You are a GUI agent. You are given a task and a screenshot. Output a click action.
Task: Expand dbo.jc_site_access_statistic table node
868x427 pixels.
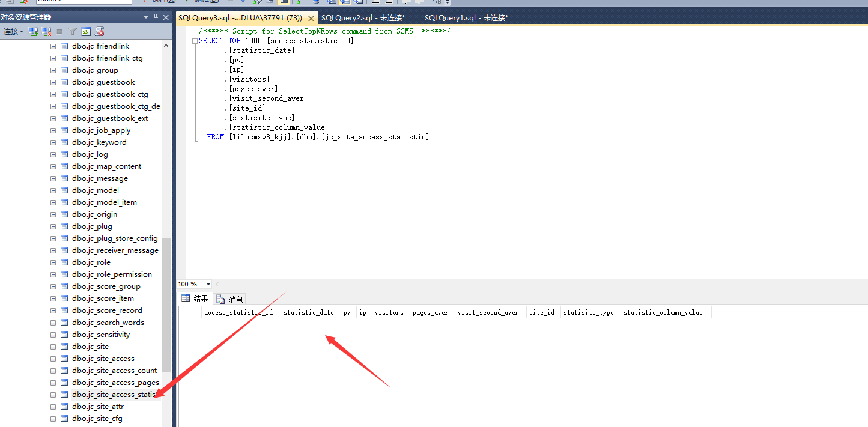(53, 395)
